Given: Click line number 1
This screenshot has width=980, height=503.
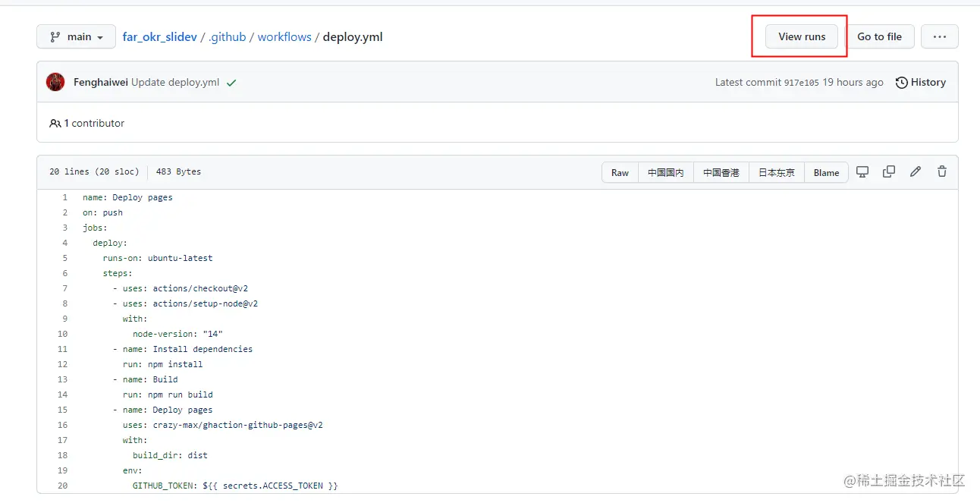Looking at the screenshot, I should (x=64, y=197).
